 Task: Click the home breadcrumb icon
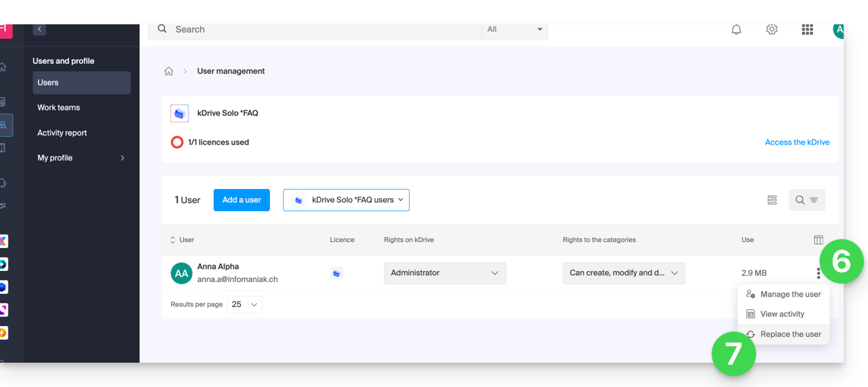click(168, 72)
